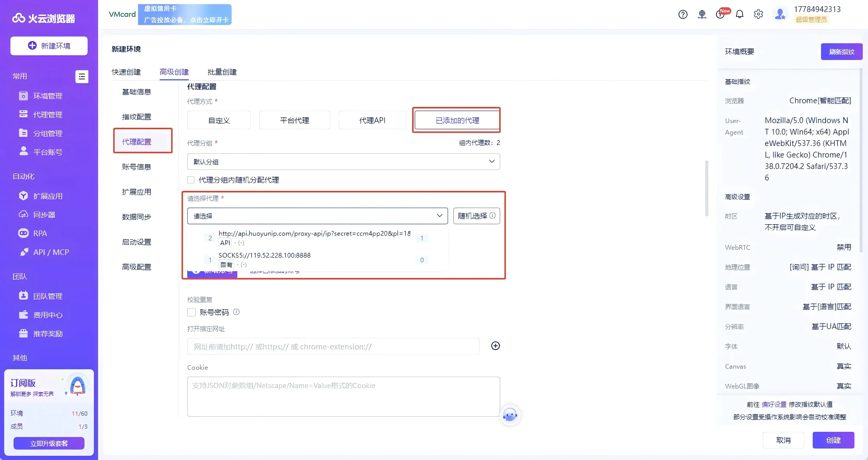Click the plus icon beside URL field

pos(495,346)
